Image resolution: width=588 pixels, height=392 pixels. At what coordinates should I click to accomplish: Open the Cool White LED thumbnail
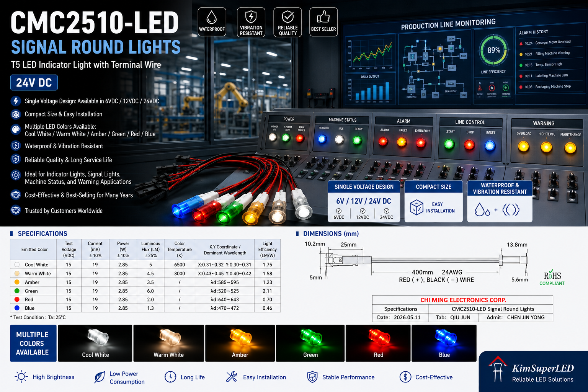95,343
